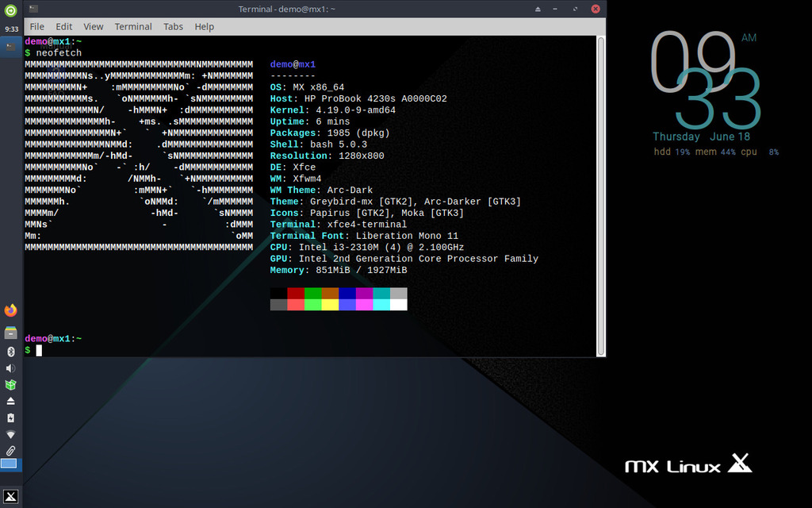Open the MX Linux start menu
Viewport: 812px width, 508px height.
[x=10, y=496]
